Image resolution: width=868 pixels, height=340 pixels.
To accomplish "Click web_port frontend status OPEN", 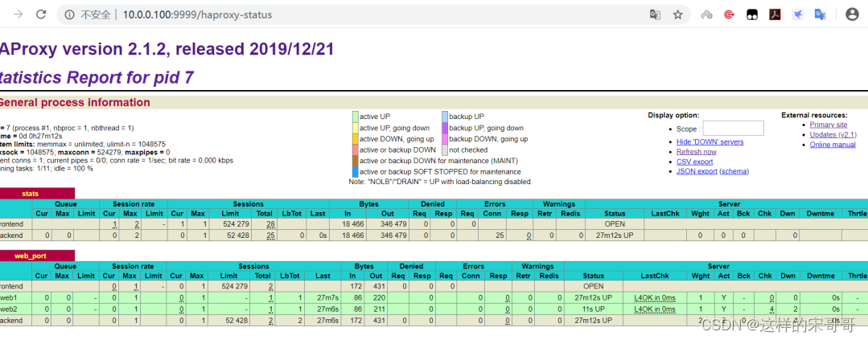I will pyautogui.click(x=594, y=286).
